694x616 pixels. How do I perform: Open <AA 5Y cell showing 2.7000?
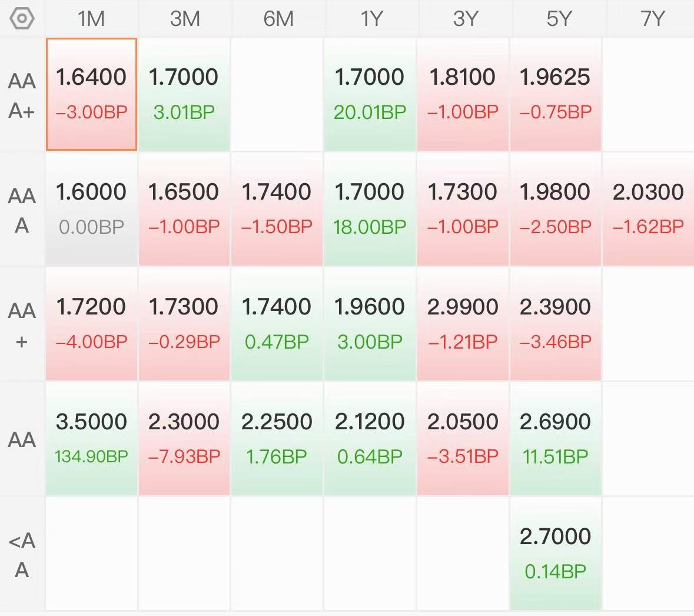click(x=556, y=554)
